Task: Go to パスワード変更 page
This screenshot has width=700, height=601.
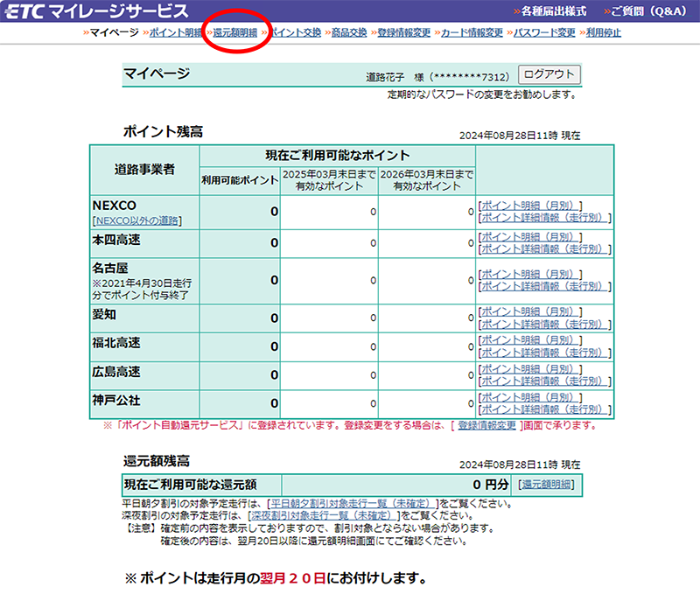Action: tap(544, 32)
